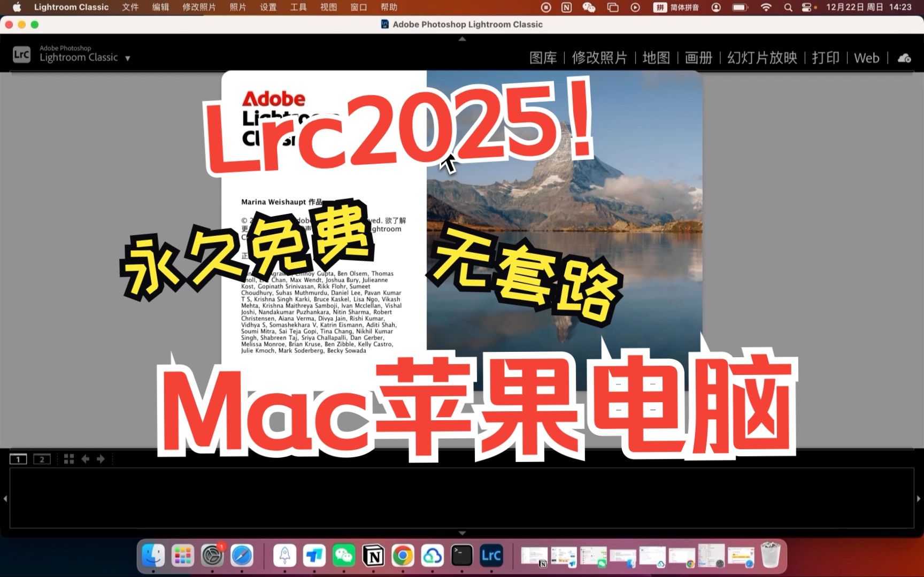Open the 帮助 menu
924x577 pixels.
pyautogui.click(x=389, y=7)
